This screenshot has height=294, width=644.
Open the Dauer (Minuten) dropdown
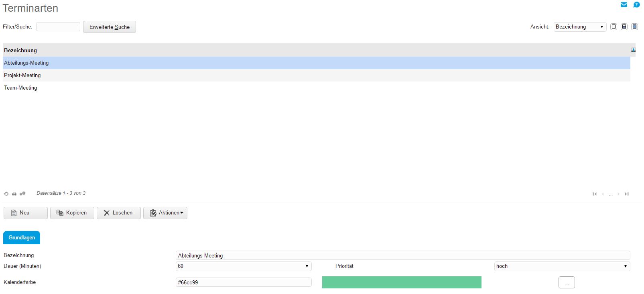244,266
